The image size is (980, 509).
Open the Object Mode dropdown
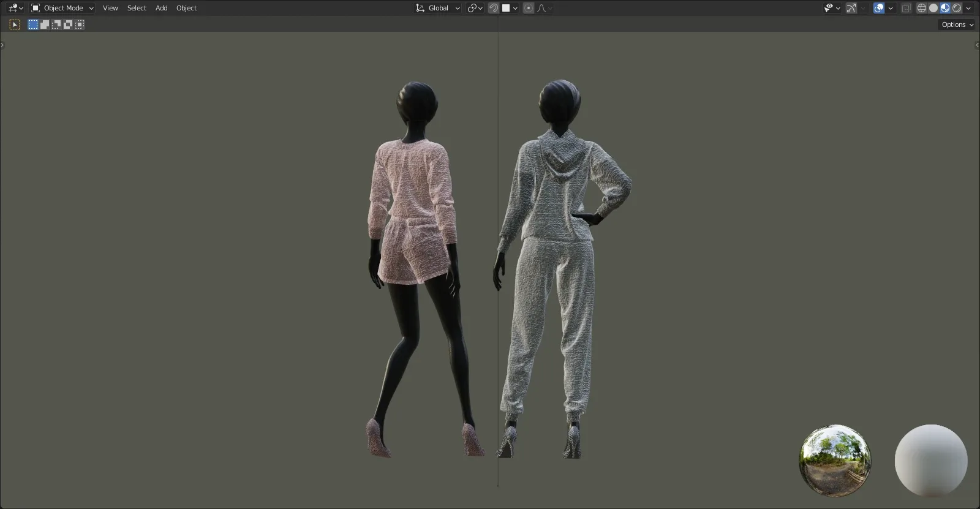[x=62, y=8]
